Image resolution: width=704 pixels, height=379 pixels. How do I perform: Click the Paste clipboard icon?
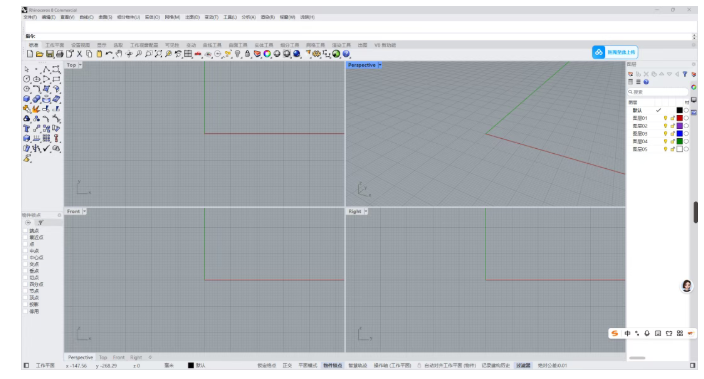click(x=99, y=54)
